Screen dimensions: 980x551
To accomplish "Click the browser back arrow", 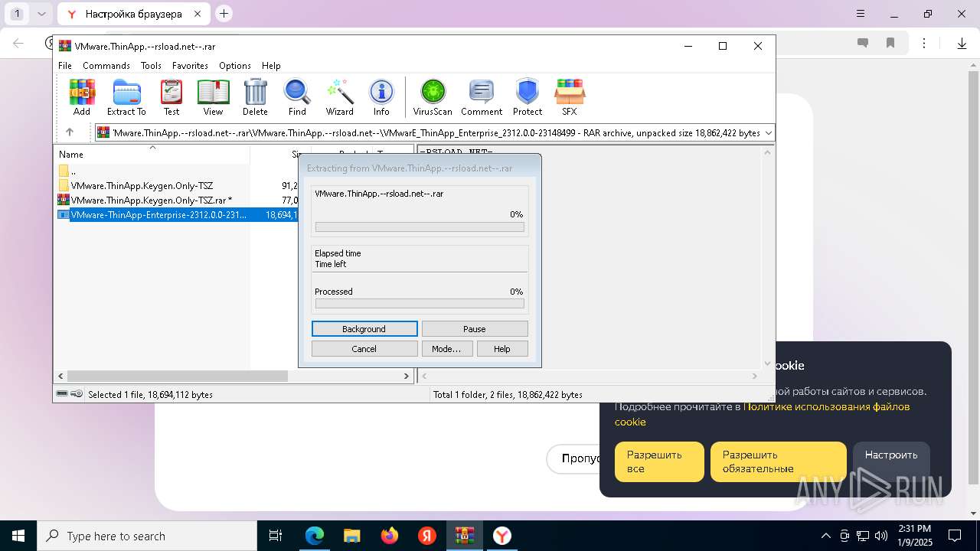I will 18,44.
